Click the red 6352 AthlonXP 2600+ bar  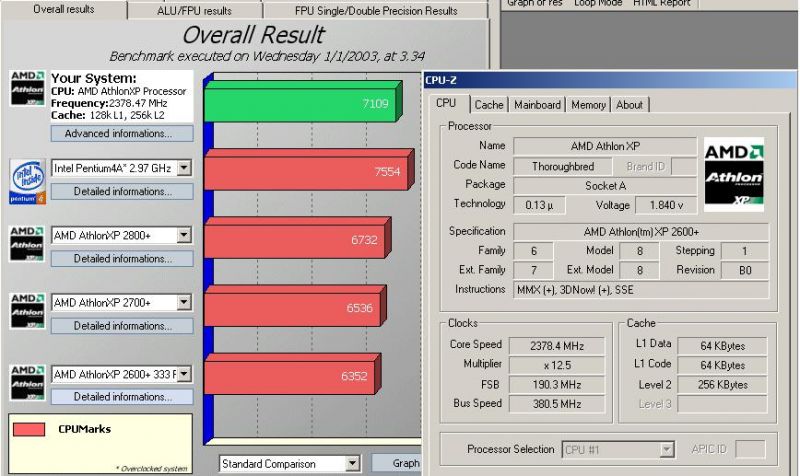click(x=292, y=374)
